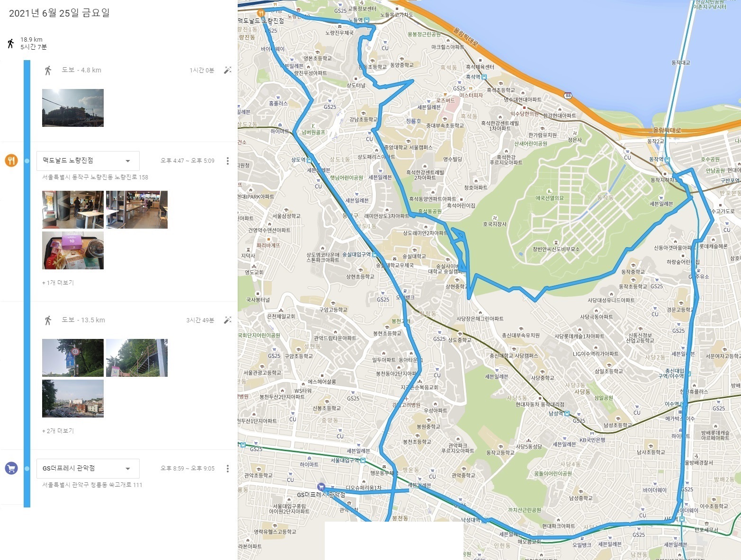This screenshot has height=560, width=741.
Task: Click the edit wand icon for 13.5 km walk
Action: click(228, 320)
